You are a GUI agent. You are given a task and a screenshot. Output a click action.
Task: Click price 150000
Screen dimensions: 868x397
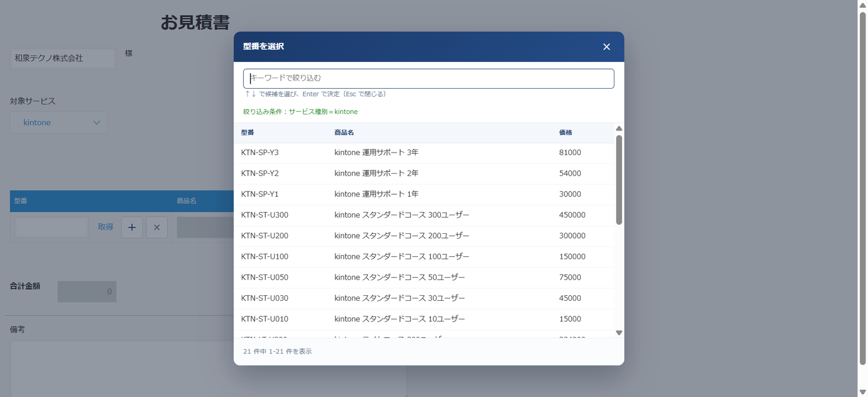tap(572, 257)
